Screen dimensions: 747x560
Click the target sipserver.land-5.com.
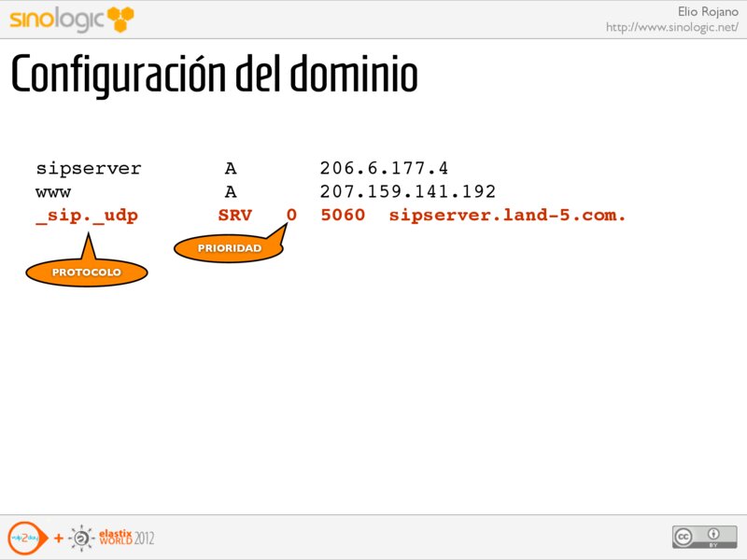507,216
